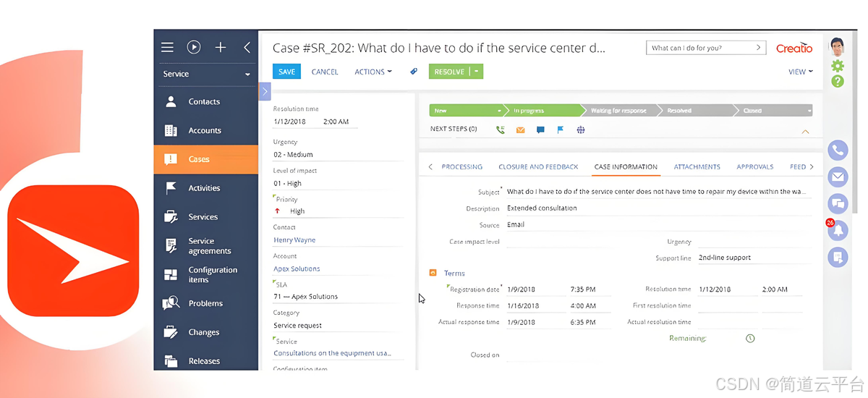Open the VIEW dropdown

pos(800,72)
